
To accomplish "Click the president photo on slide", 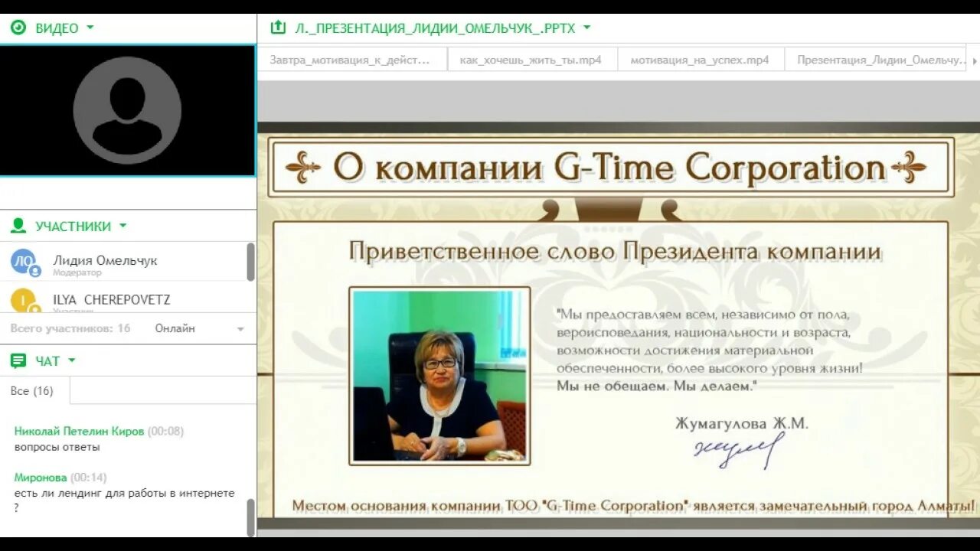I will point(439,376).
